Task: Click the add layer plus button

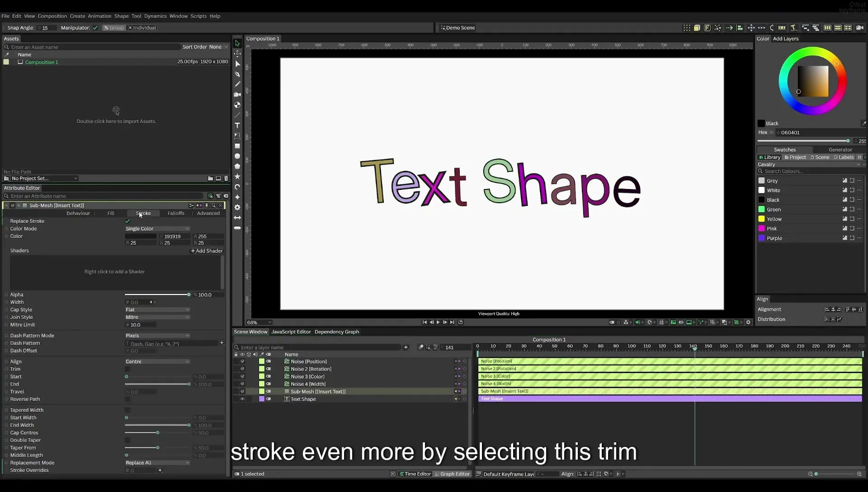Action: click(x=406, y=347)
